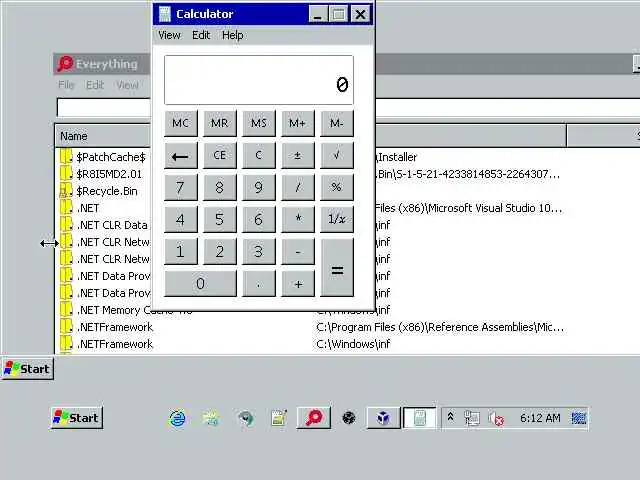Open the file explorer taskbar icon

[x=211, y=418]
